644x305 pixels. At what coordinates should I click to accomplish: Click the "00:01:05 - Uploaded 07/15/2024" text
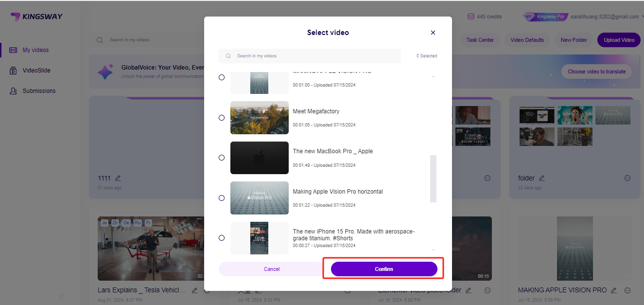[x=324, y=125]
